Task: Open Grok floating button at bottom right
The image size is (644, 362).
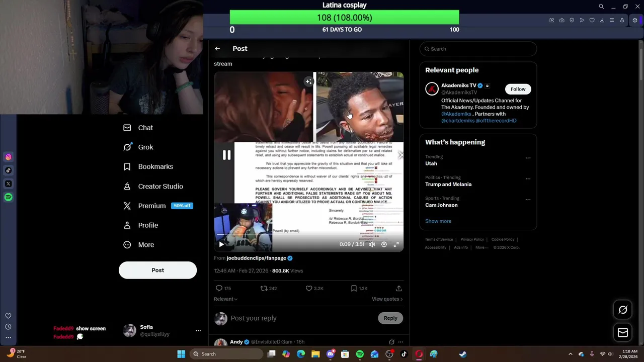Action: pyautogui.click(x=623, y=310)
